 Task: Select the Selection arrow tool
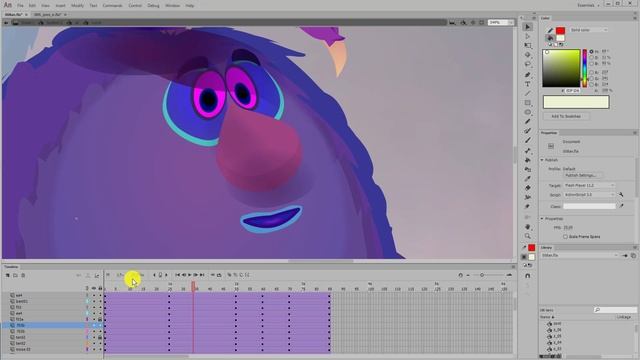[x=527, y=27]
